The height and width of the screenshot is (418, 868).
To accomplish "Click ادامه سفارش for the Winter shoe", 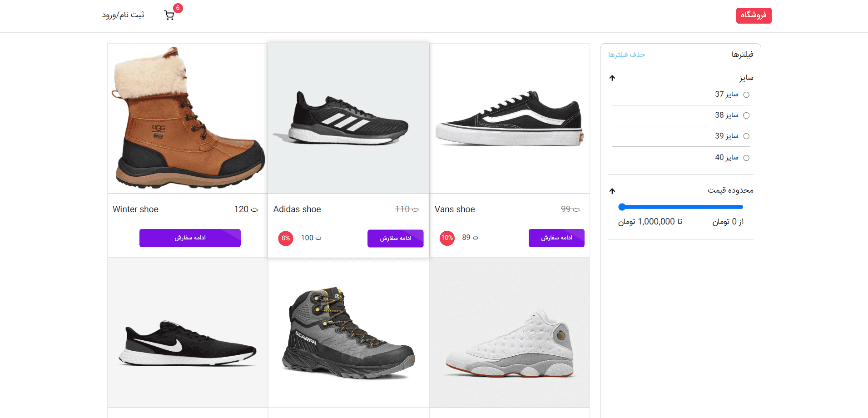I will (190, 238).
